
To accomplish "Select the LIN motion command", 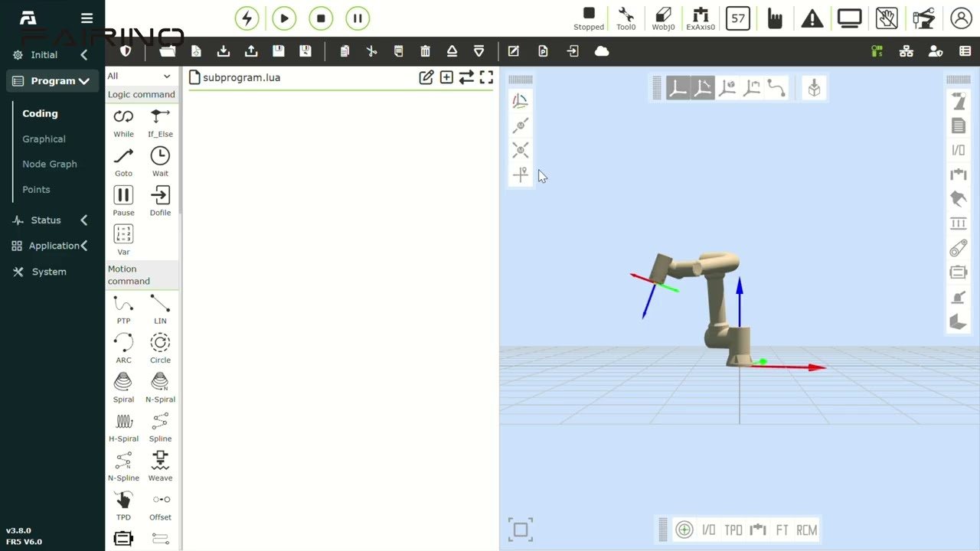I will [x=160, y=310].
